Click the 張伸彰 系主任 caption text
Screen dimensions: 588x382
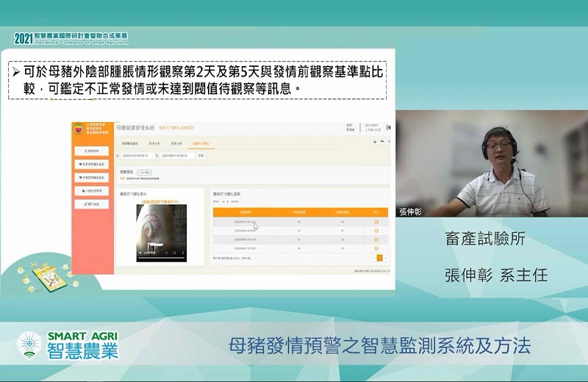click(496, 275)
